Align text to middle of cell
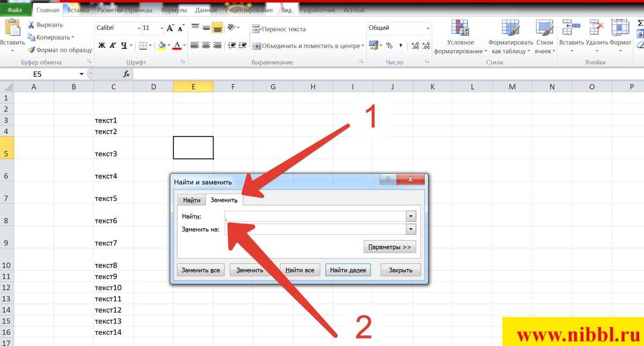 pyautogui.click(x=206, y=28)
